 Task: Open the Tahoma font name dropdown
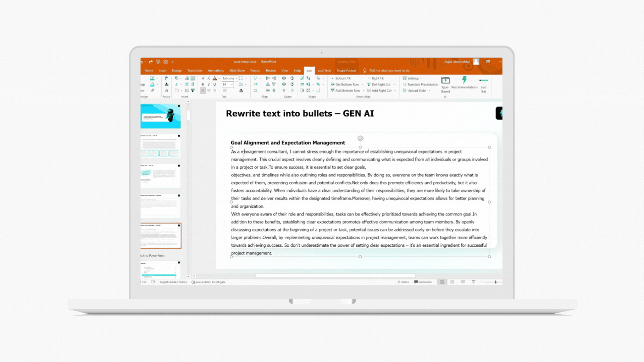[236, 78]
